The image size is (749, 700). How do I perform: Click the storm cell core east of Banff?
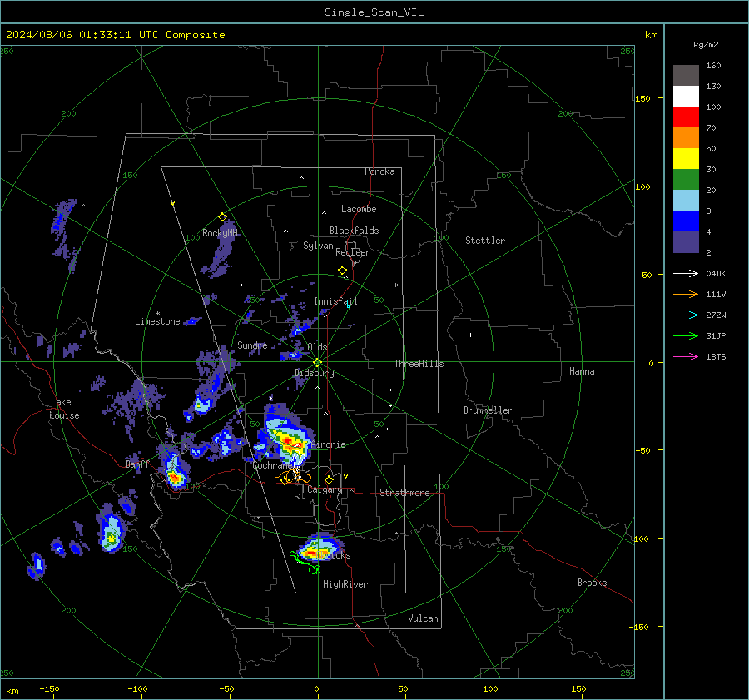click(x=175, y=477)
